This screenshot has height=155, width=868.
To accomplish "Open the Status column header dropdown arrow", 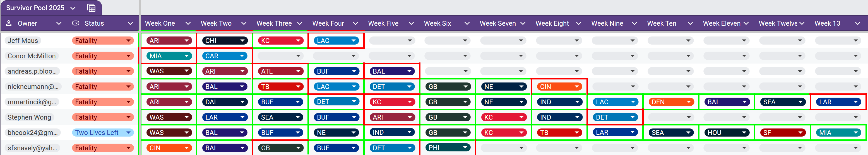I will pyautogui.click(x=130, y=23).
